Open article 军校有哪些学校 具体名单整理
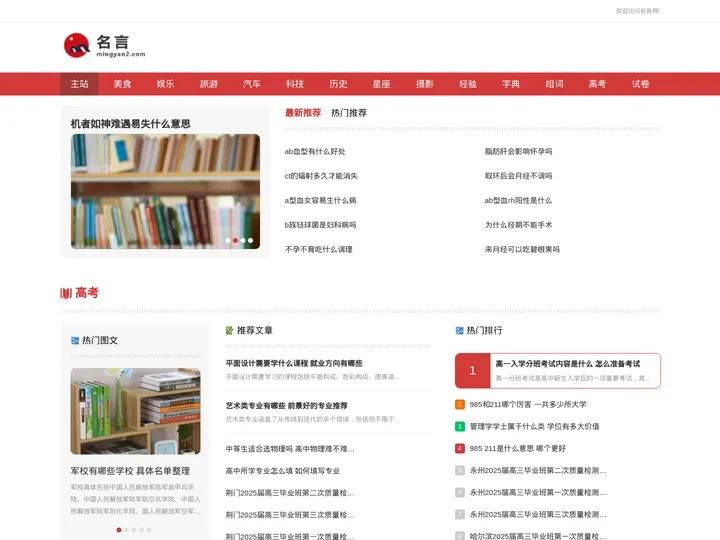 [x=130, y=471]
